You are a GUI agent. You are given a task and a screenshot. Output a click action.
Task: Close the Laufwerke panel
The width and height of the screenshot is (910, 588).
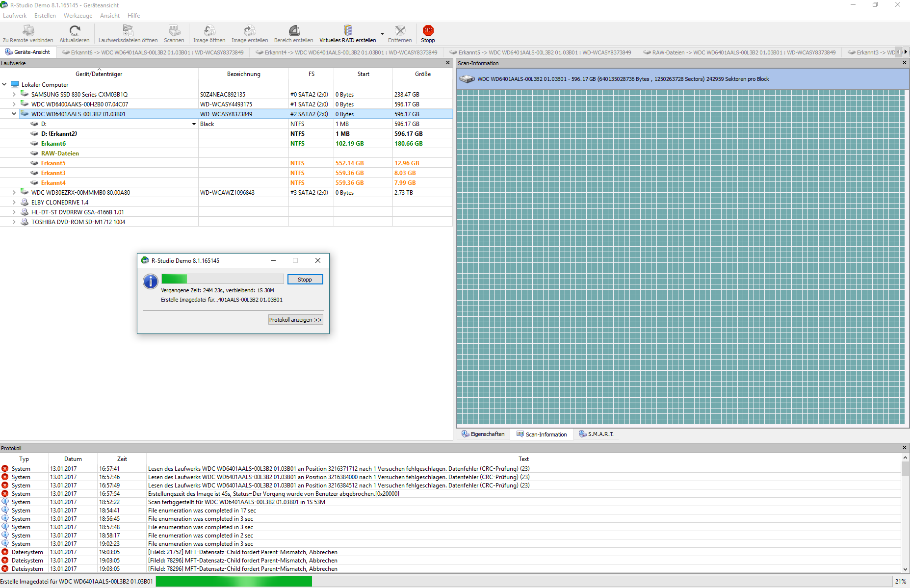447,63
